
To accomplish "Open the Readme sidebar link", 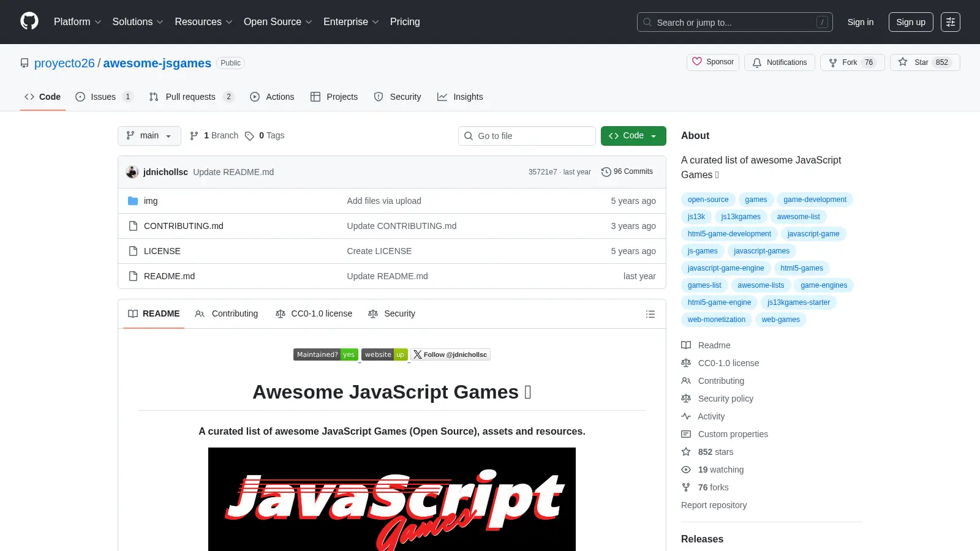I will 706,345.
